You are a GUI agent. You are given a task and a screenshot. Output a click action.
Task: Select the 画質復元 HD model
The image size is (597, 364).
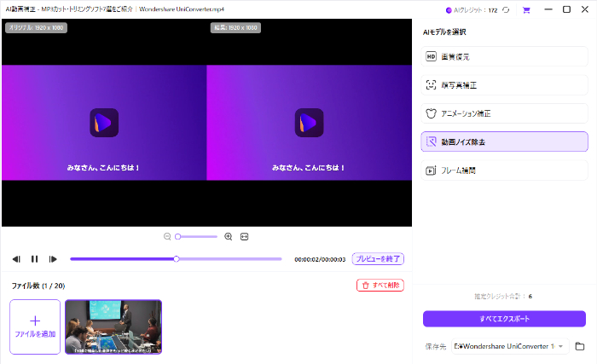pos(503,56)
